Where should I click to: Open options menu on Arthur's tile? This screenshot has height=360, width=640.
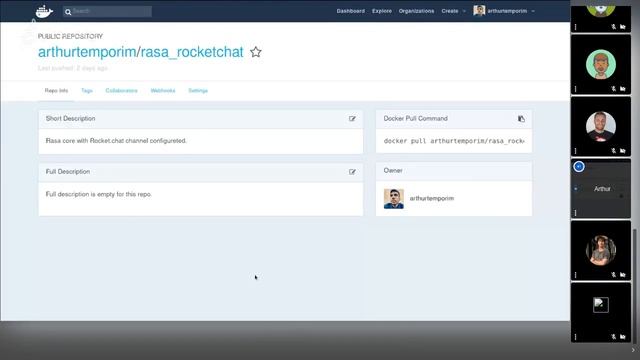(x=576, y=213)
